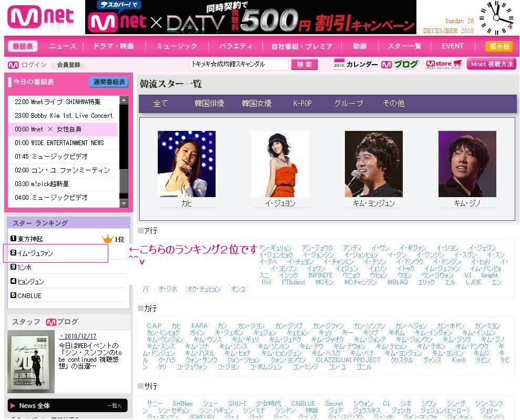Open the KARA star link
520x420 pixels.
click(x=199, y=326)
